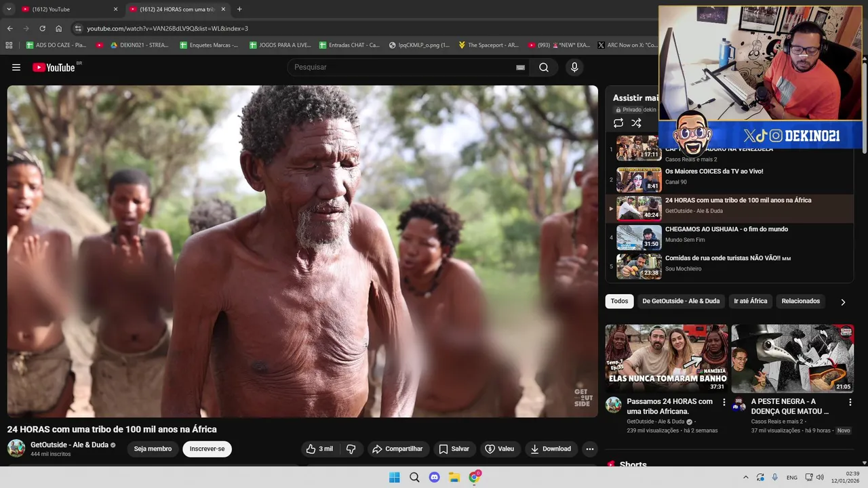The height and width of the screenshot is (488, 868).
Task: Open Windows taskbar search
Action: (x=414, y=477)
